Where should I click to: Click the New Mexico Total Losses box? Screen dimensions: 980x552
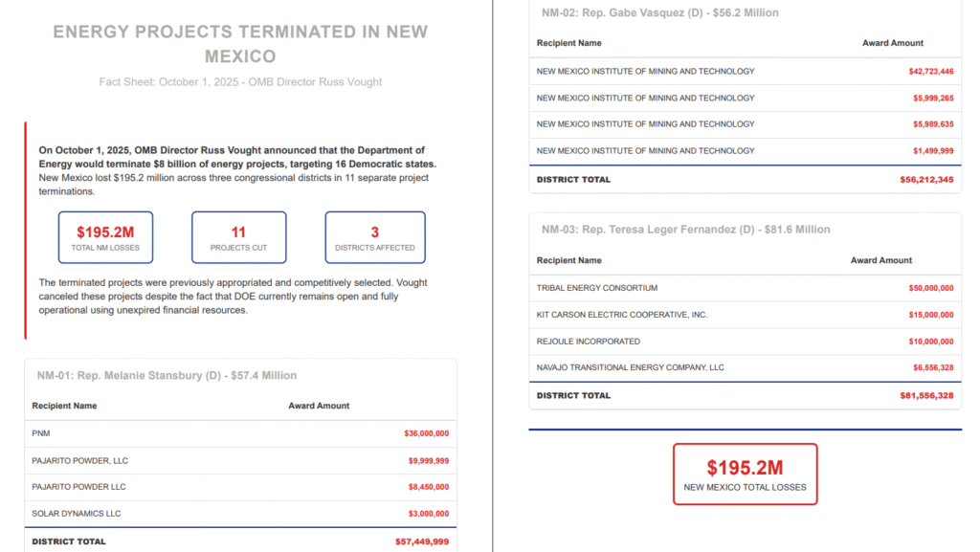(745, 475)
